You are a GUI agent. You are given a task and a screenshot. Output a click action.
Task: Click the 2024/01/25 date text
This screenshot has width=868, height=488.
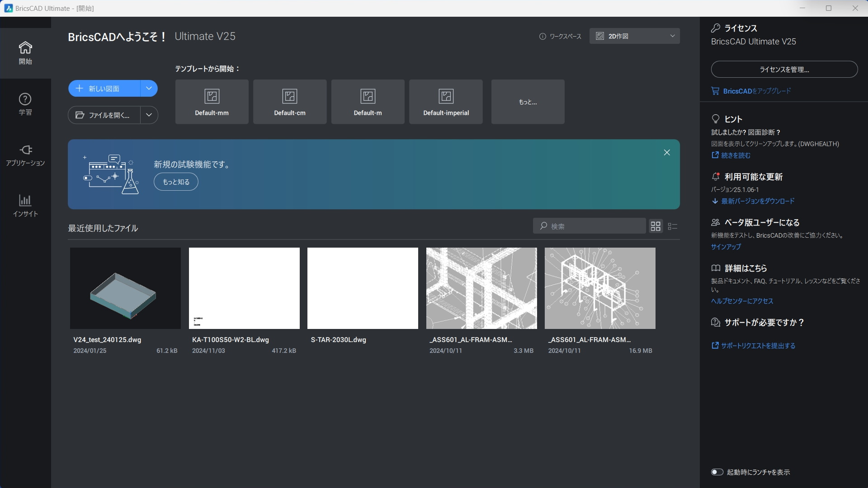[90, 351]
